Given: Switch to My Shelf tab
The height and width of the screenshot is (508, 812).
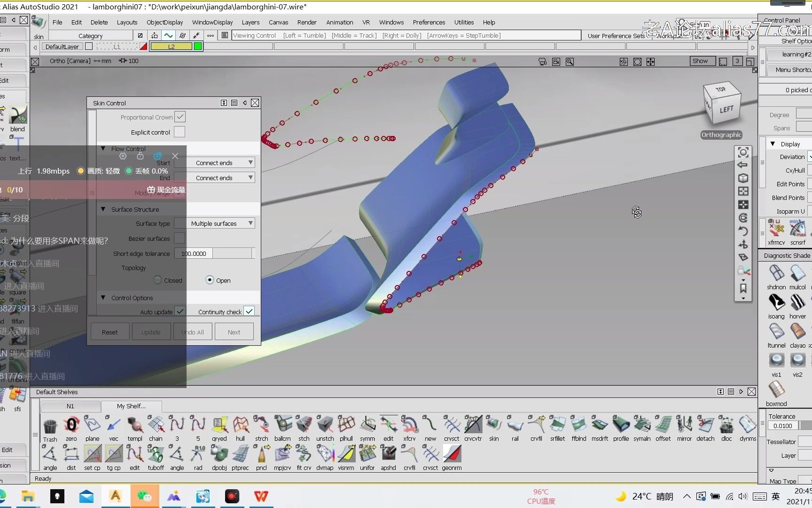Looking at the screenshot, I should (x=131, y=406).
